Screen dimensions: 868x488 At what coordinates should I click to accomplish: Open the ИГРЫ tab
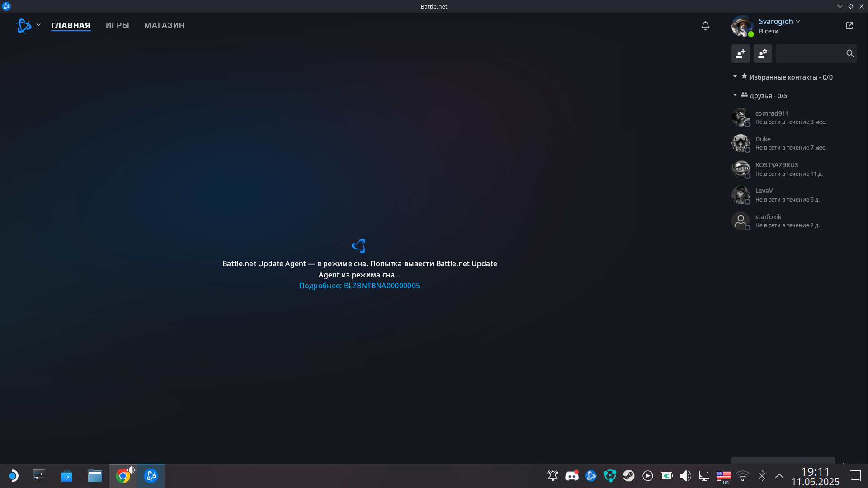tap(118, 25)
